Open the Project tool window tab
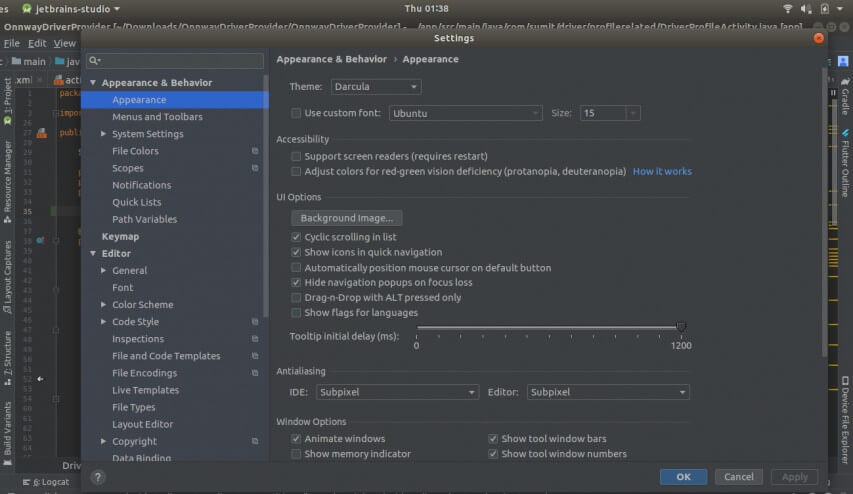This screenshot has width=853, height=494. pos(8,101)
